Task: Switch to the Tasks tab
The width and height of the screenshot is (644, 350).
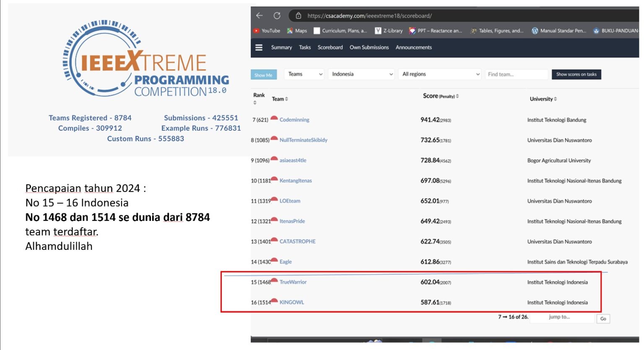Action: [x=305, y=47]
